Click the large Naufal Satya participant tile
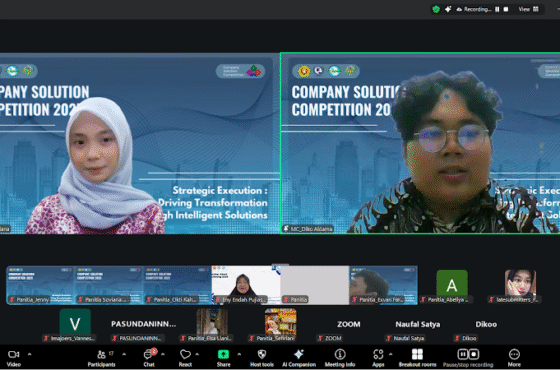 tap(418, 324)
